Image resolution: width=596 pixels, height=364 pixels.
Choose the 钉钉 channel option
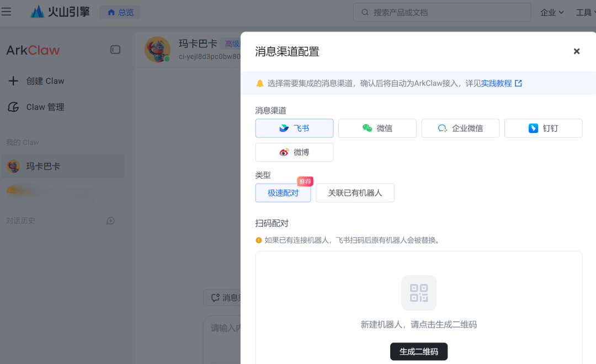coord(543,129)
